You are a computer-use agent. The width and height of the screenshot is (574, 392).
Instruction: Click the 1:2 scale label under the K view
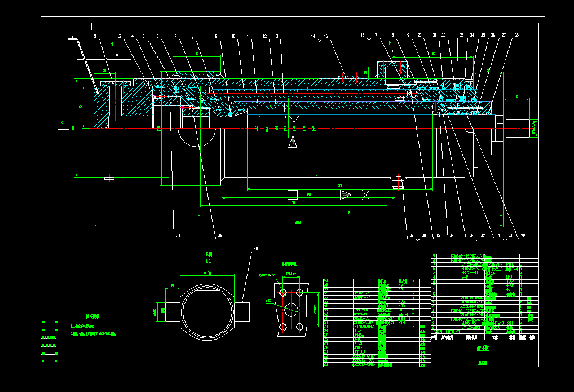point(208,261)
